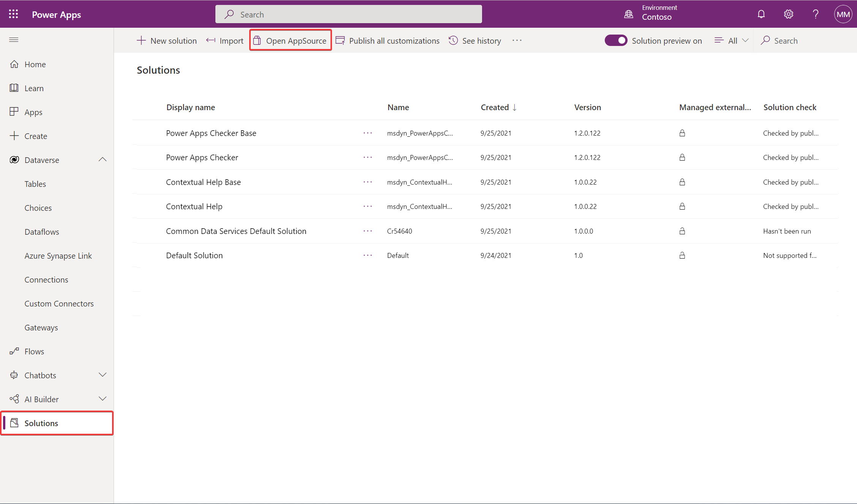This screenshot has height=504, width=857.
Task: Navigate to Flows in sidebar
Action: point(33,352)
